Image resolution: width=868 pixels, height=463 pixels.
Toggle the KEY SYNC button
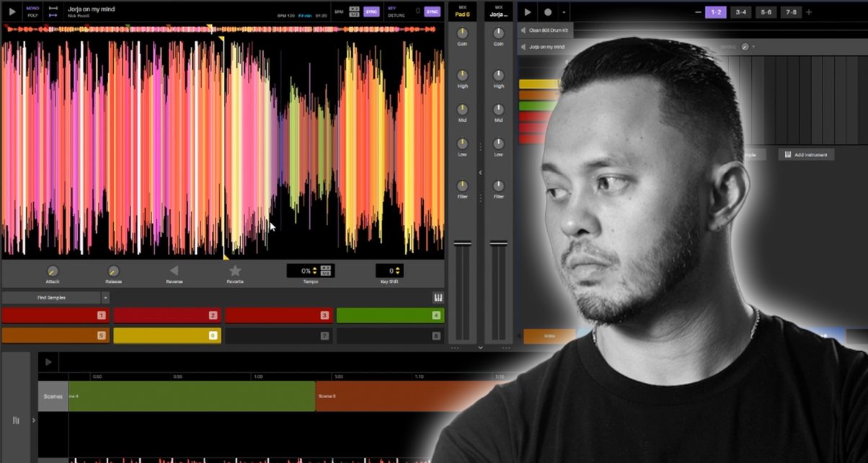coord(432,12)
